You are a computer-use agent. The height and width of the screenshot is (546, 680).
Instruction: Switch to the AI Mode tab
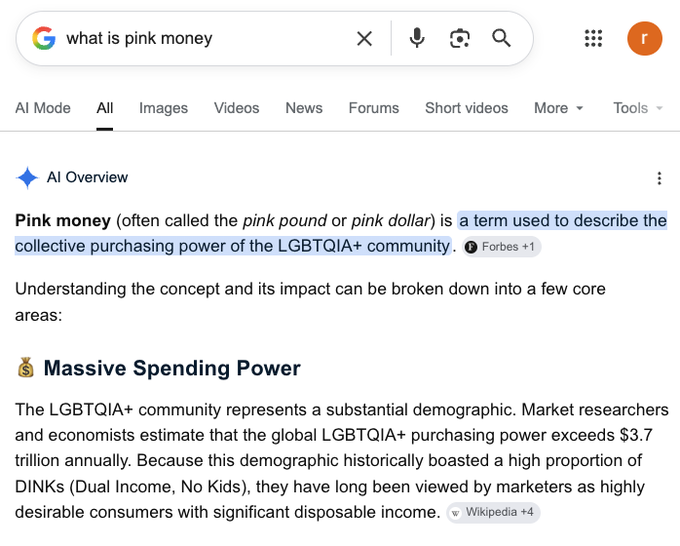43,108
